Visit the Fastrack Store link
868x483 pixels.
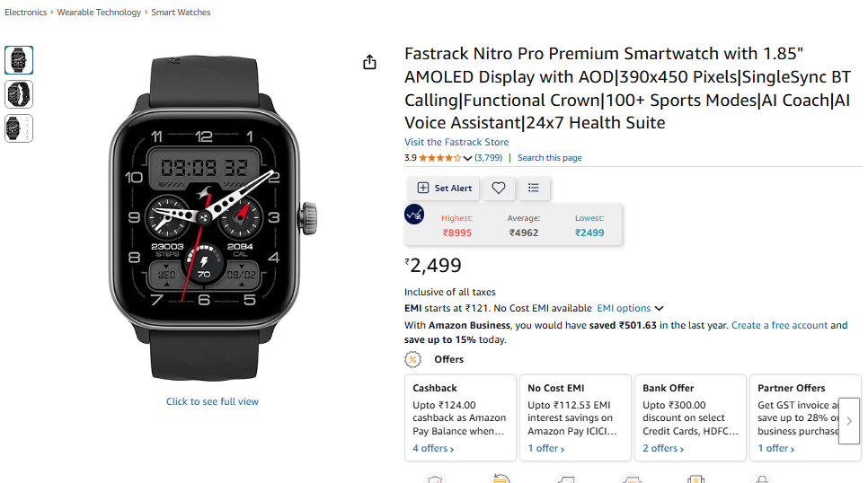(x=456, y=142)
